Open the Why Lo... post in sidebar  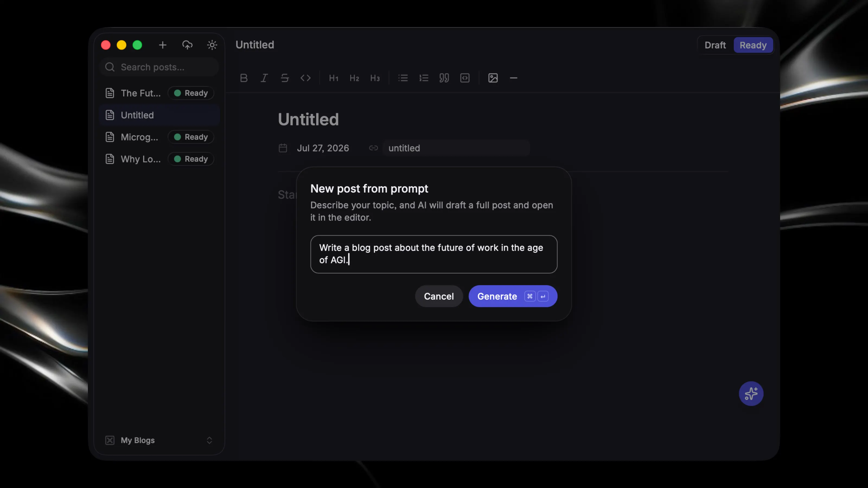coord(159,159)
